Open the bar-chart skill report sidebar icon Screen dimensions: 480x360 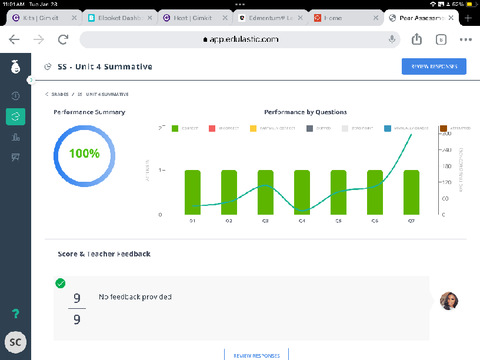pyautogui.click(x=15, y=137)
